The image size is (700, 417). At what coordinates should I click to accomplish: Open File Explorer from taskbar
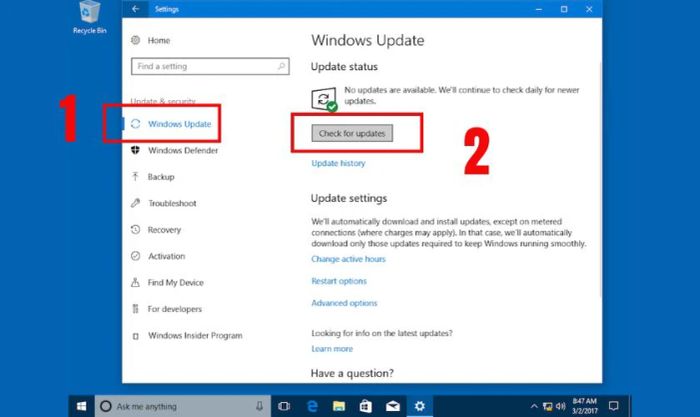pos(339,406)
